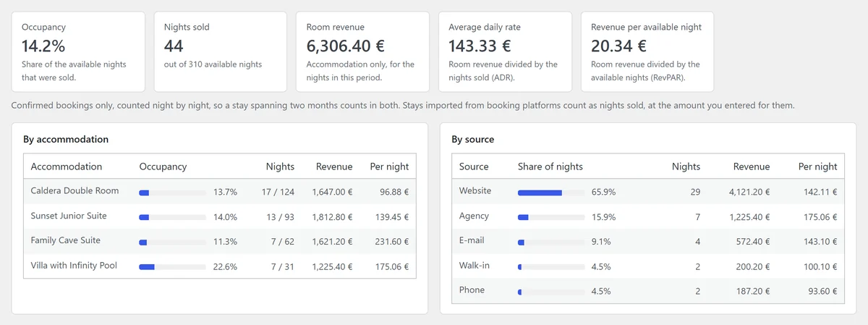Viewport: 868px width, 325px height.
Task: Click the Phone share of nights bar
Action: 551,292
